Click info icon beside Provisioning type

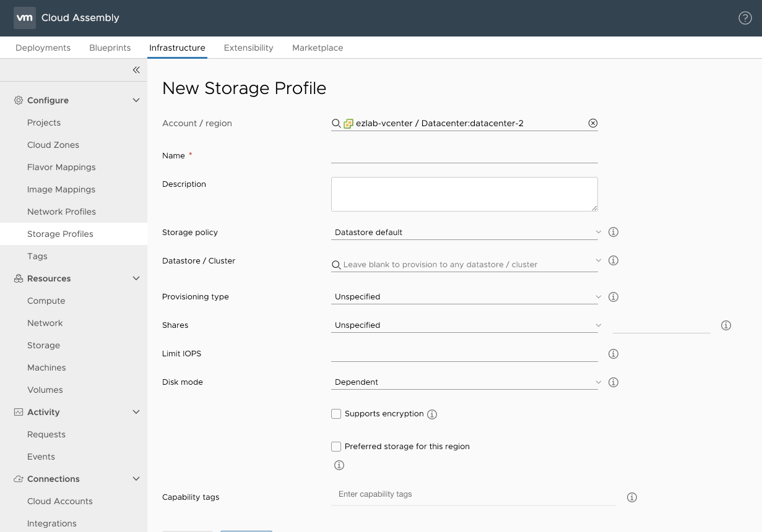pos(613,297)
